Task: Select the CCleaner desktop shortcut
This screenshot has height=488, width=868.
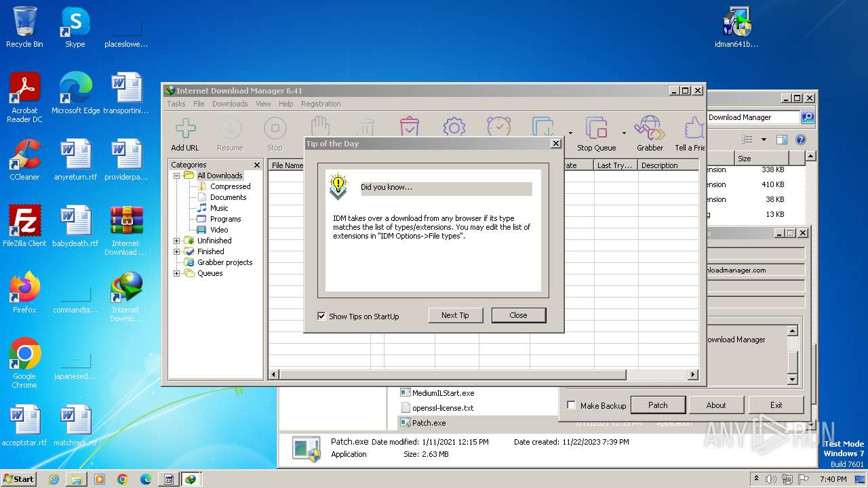Action: 24,161
